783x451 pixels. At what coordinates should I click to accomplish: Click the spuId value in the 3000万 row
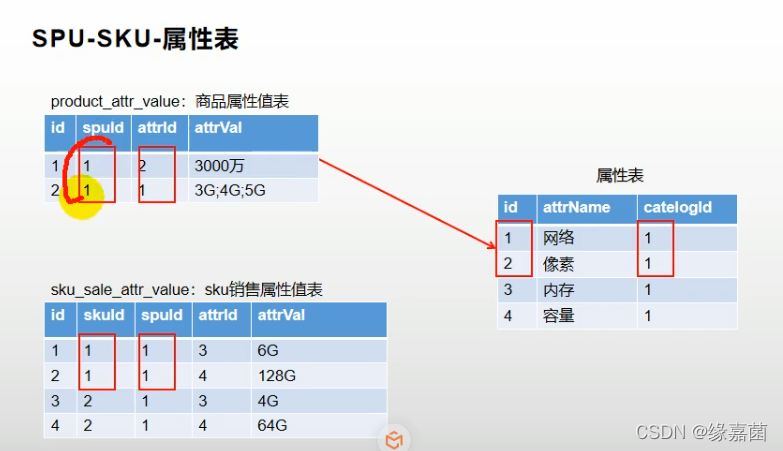pos(87,165)
